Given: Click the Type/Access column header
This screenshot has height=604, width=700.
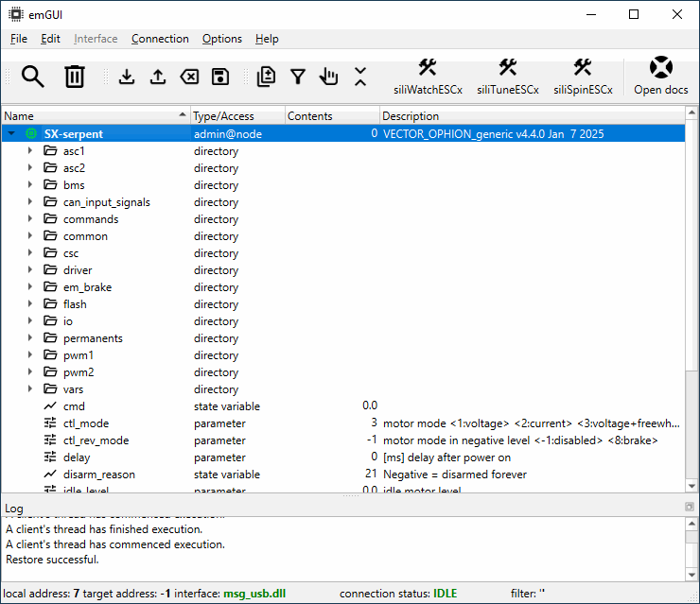Looking at the screenshot, I should pos(237,116).
